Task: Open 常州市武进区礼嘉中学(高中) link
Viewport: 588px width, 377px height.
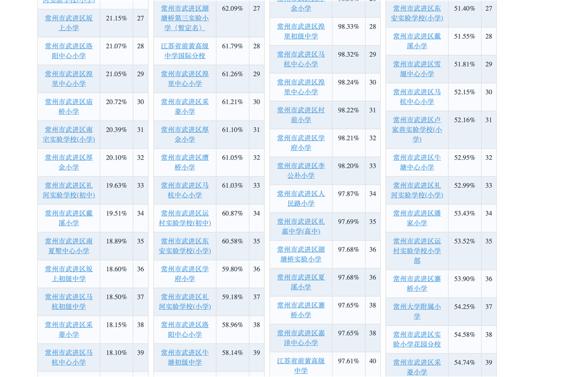Action: pos(301,226)
